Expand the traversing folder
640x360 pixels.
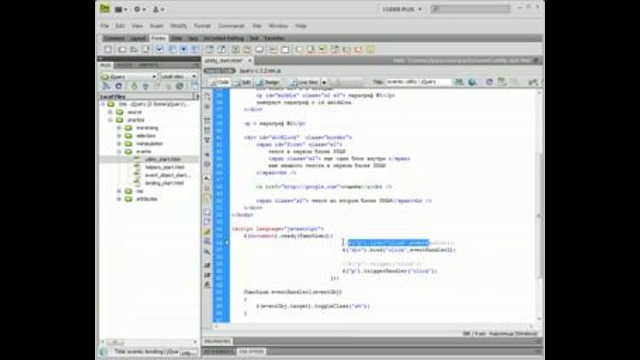coord(119,128)
